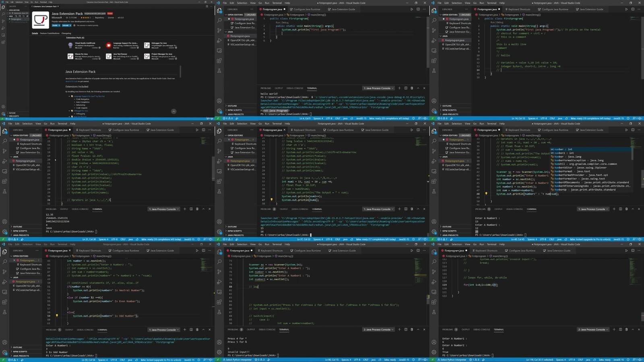Click the star rating of Java Extension Pack
This screenshot has height=362, width=644.
tap(86, 18)
